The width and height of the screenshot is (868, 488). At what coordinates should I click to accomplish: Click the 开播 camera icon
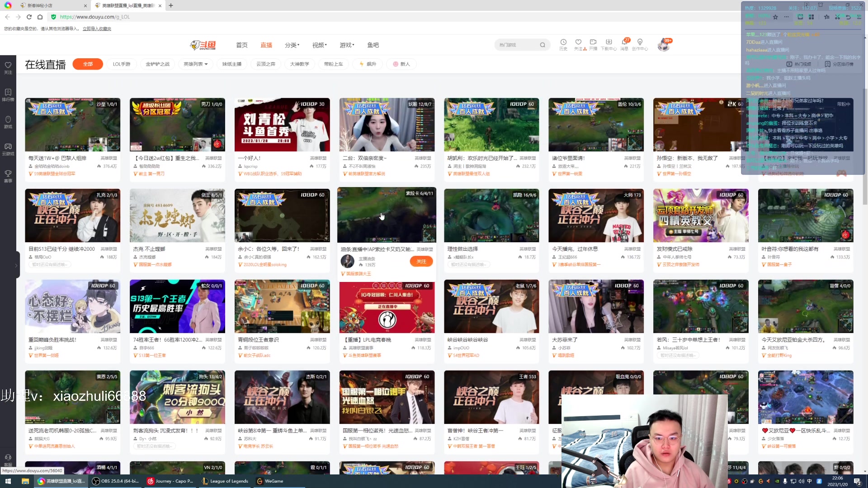[593, 42]
